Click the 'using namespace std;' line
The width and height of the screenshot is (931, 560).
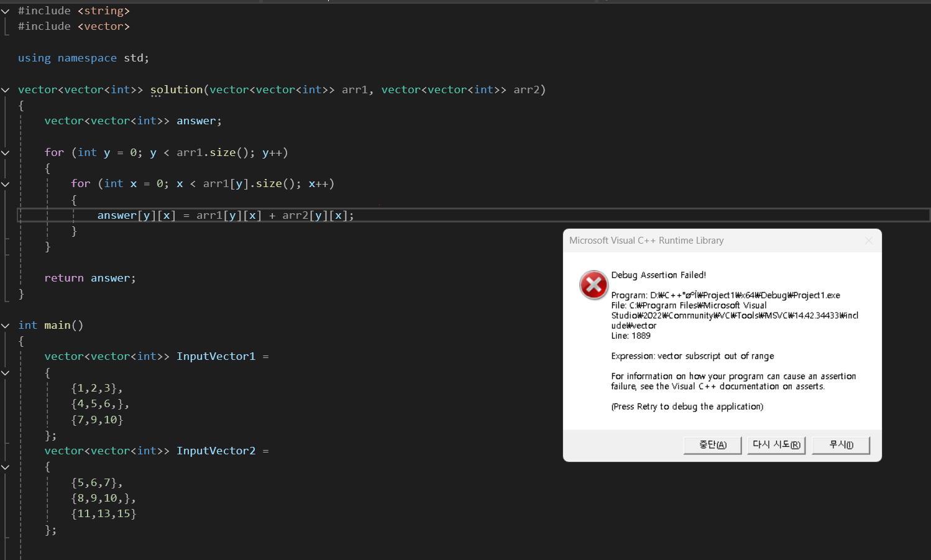[x=84, y=58]
